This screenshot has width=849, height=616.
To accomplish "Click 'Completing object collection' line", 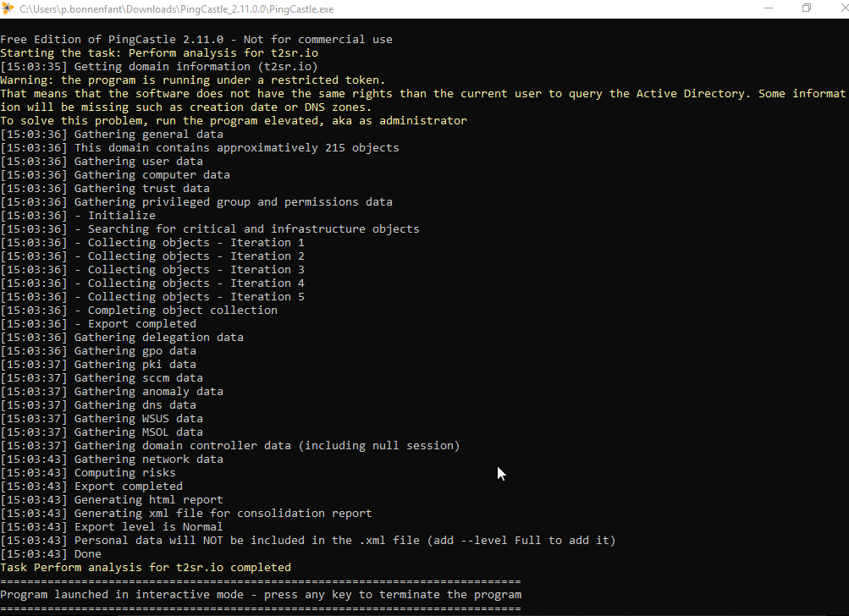I will 139,311.
